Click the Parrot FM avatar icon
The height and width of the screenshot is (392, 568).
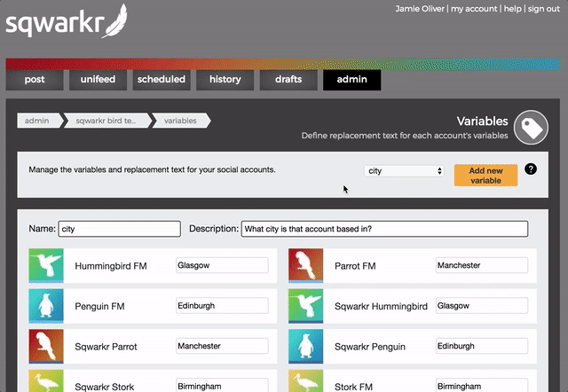point(305,265)
